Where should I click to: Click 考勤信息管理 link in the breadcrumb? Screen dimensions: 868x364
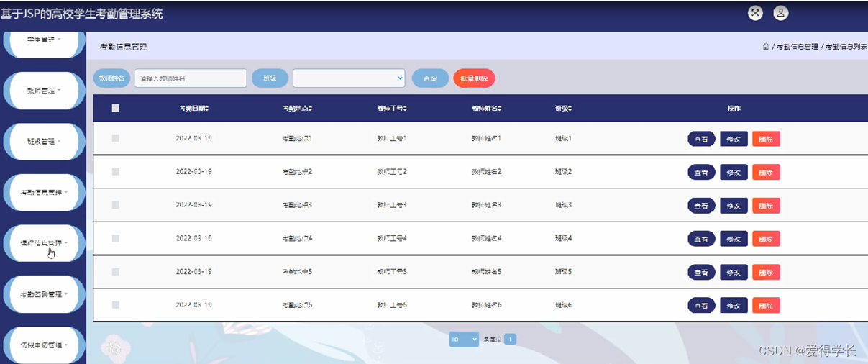(798, 47)
